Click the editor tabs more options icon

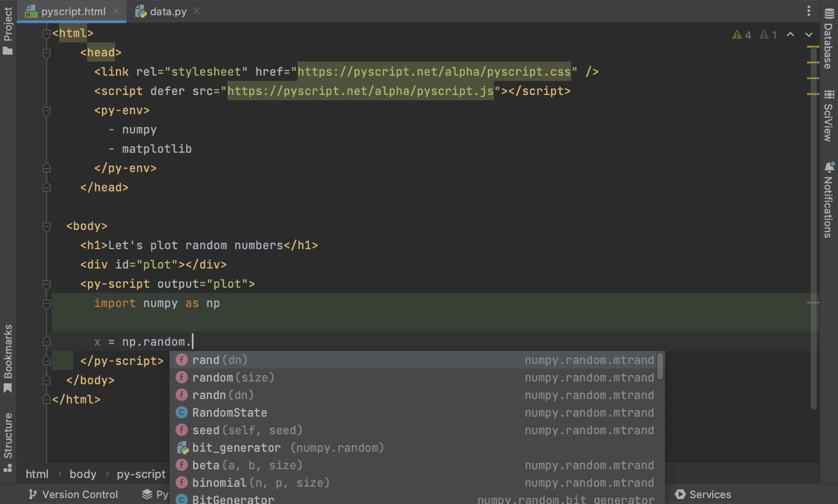click(809, 11)
